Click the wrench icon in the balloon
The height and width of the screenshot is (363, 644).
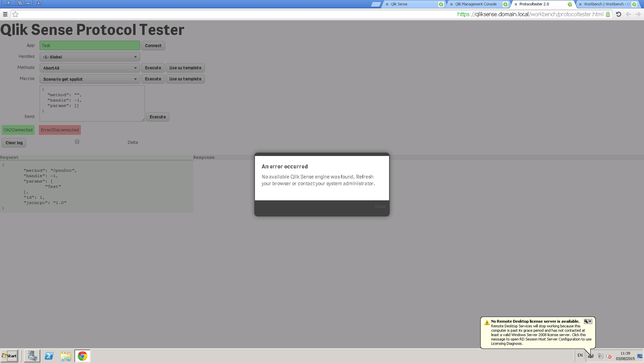tap(586, 321)
